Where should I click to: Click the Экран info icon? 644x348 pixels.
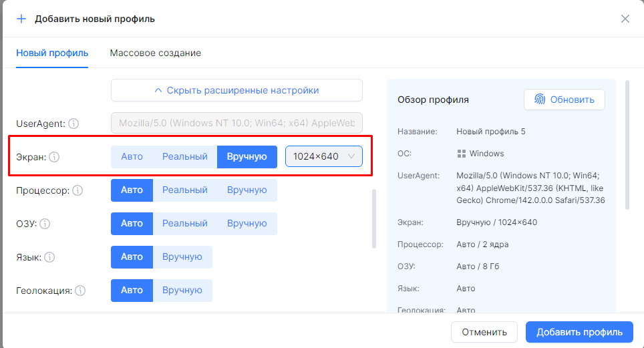click(x=55, y=157)
